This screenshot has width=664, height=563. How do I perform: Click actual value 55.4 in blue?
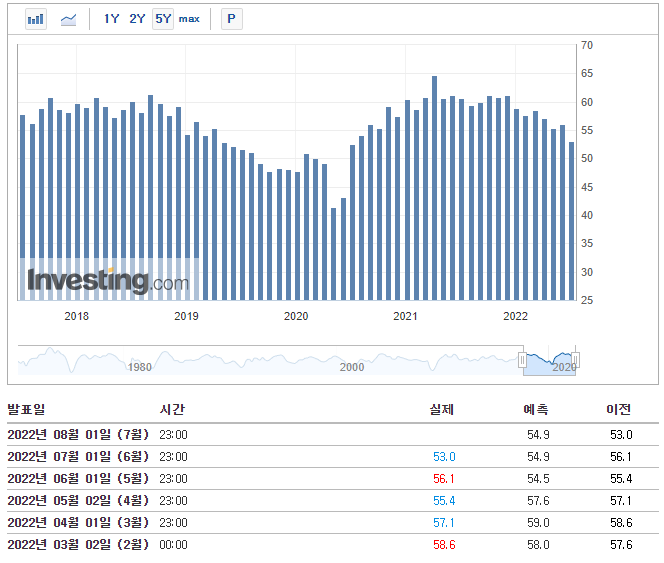(x=444, y=501)
